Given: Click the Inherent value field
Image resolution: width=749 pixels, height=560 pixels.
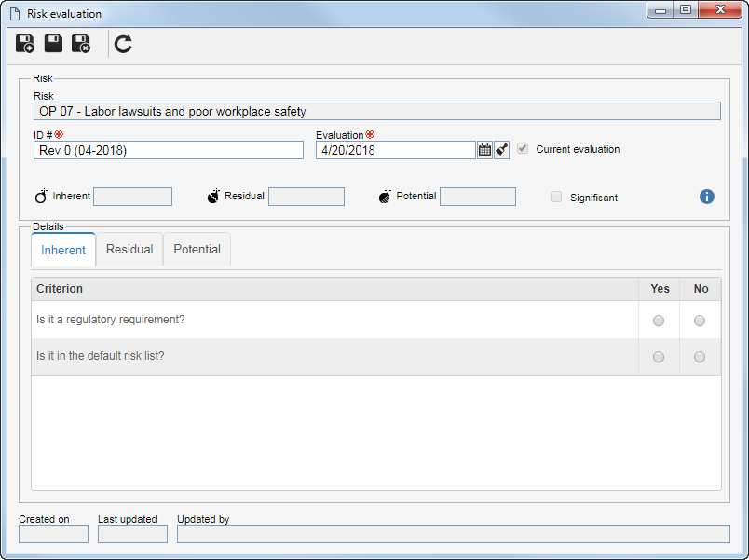Looking at the screenshot, I should [x=133, y=197].
